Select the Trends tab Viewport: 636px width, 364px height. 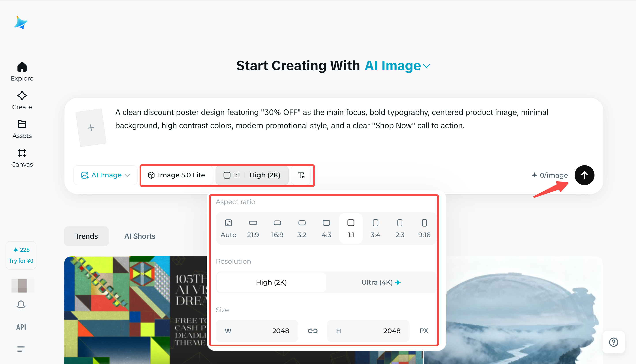(86, 236)
